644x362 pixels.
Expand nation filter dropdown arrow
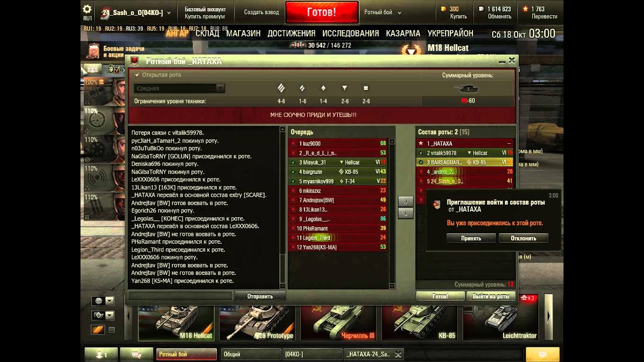109,301
